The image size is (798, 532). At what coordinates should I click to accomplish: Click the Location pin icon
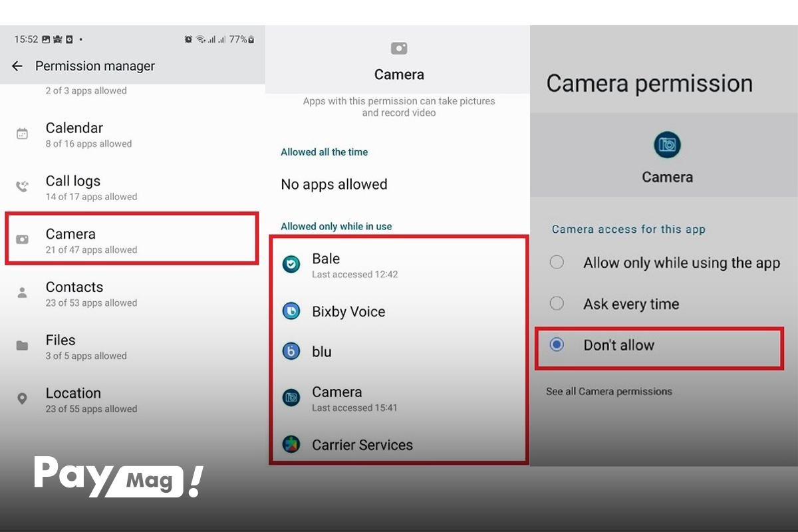22,399
